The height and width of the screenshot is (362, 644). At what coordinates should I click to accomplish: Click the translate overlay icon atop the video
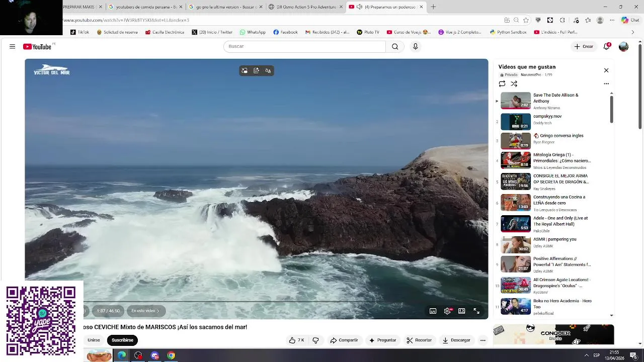(x=268, y=71)
